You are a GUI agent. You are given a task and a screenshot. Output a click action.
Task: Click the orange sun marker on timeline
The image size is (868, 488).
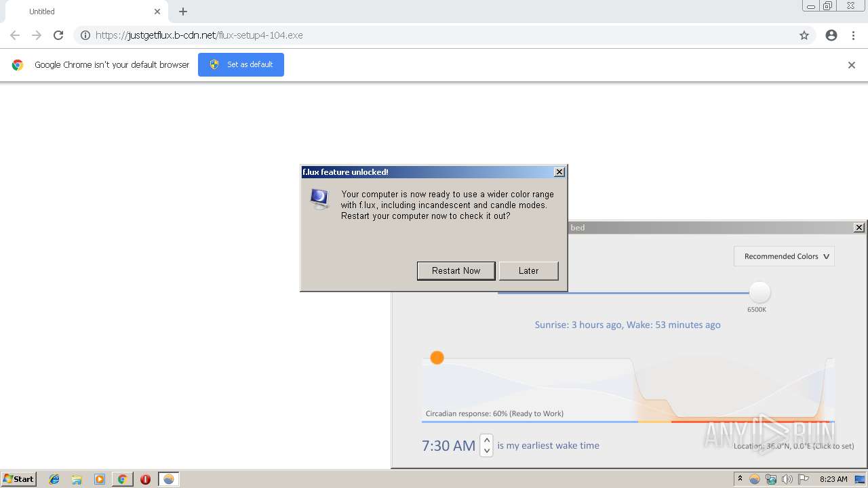(x=437, y=357)
